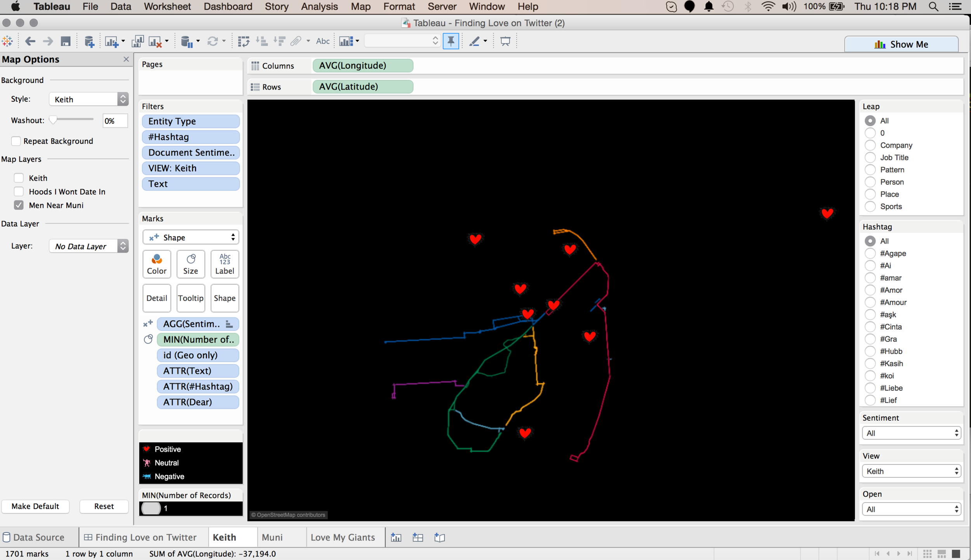Open the Show Me panel
This screenshot has width=971, height=560.
pyautogui.click(x=901, y=44)
